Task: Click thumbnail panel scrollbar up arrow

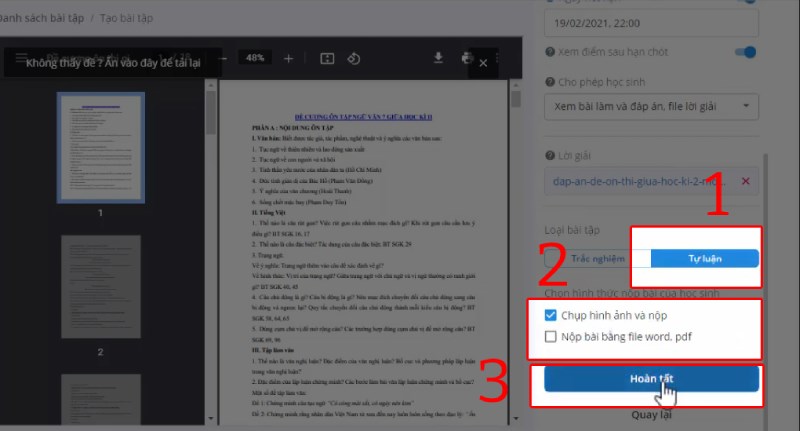Action: coord(211,85)
